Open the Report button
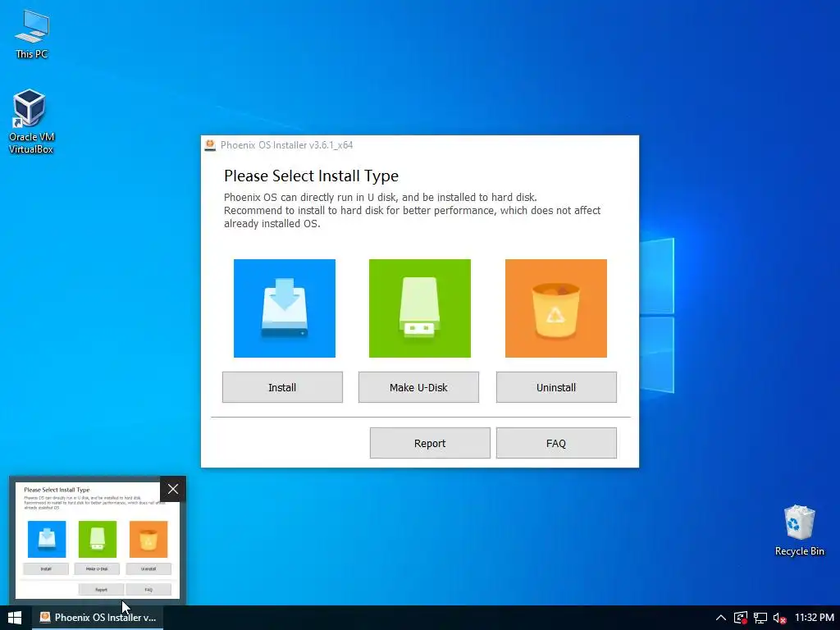This screenshot has width=840, height=630. point(430,443)
